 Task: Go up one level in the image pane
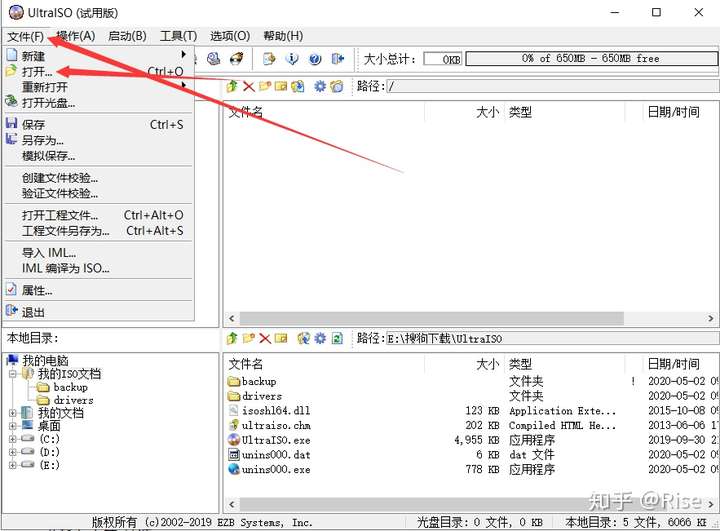[x=232, y=86]
